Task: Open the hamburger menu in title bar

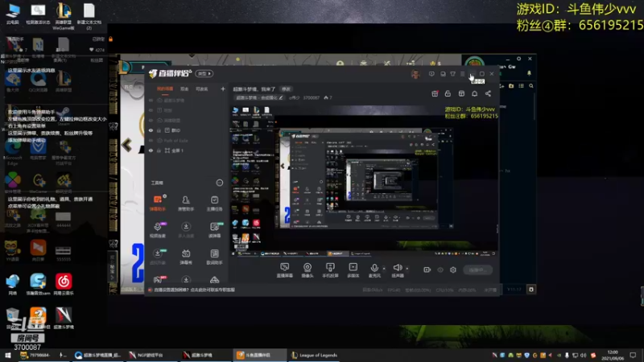Action: tap(462, 74)
